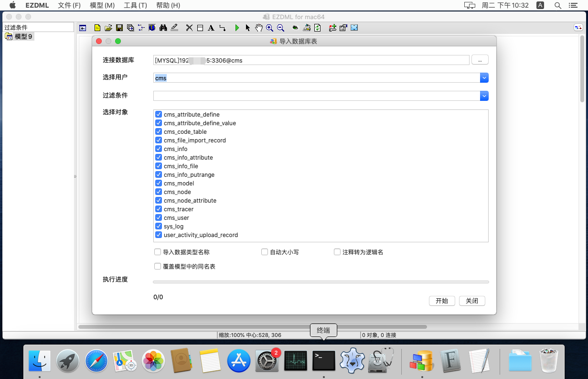Open Notes from the dock
The image size is (588, 379).
(210, 360)
